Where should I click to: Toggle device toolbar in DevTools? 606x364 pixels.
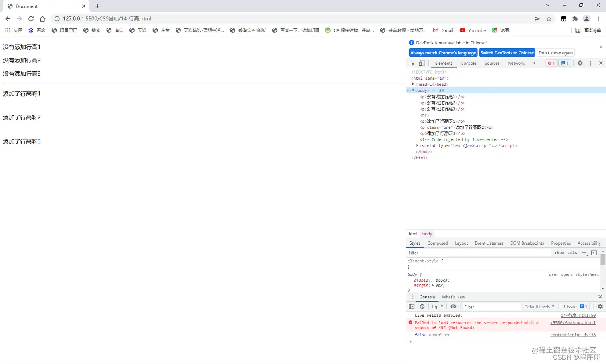tap(422, 63)
